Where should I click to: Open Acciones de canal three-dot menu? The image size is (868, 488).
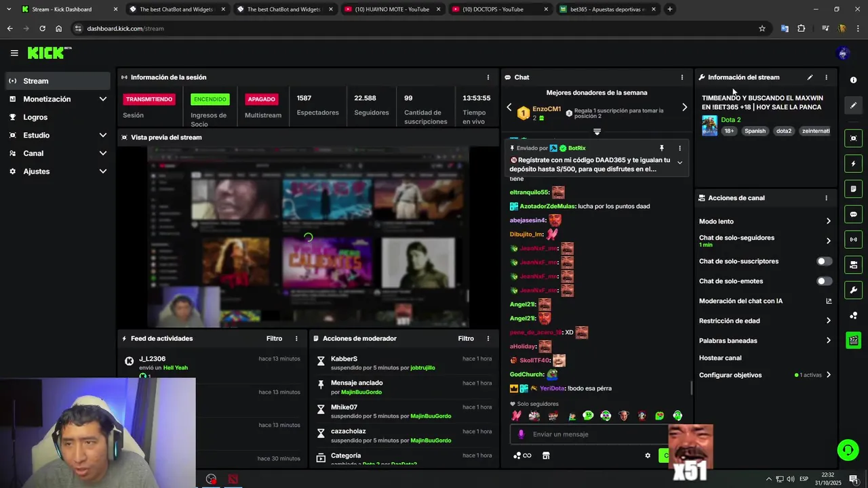826,198
